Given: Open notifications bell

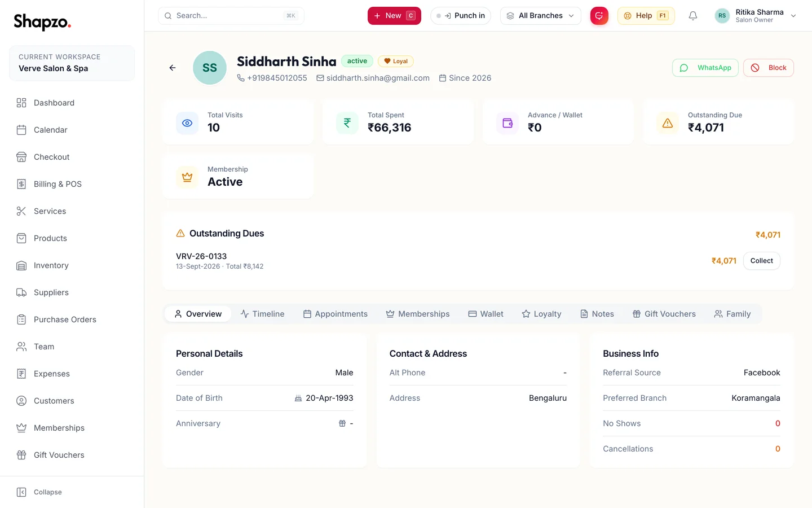Looking at the screenshot, I should point(693,16).
